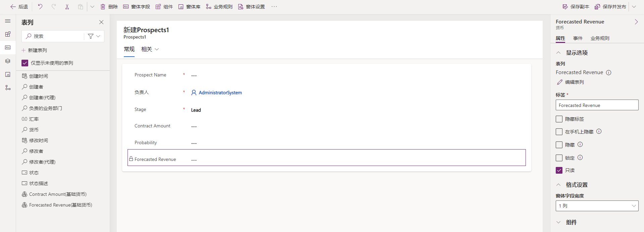Open the tree view layers icon in the left rail
Screen dimensions: 644x232
tap(8, 61)
